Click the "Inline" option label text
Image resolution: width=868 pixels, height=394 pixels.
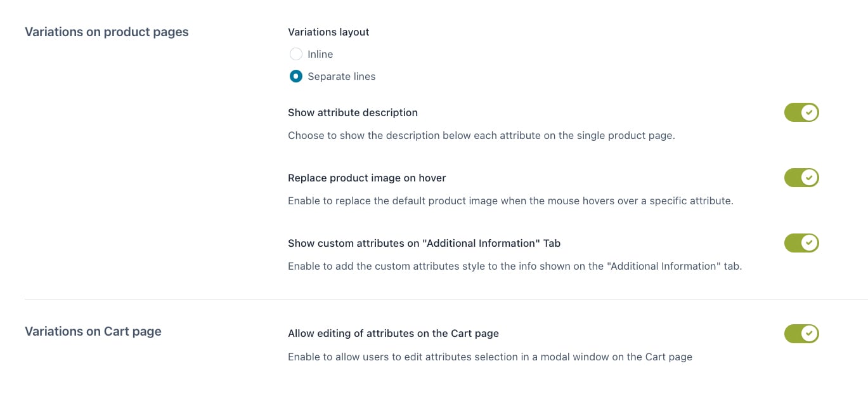pyautogui.click(x=320, y=54)
